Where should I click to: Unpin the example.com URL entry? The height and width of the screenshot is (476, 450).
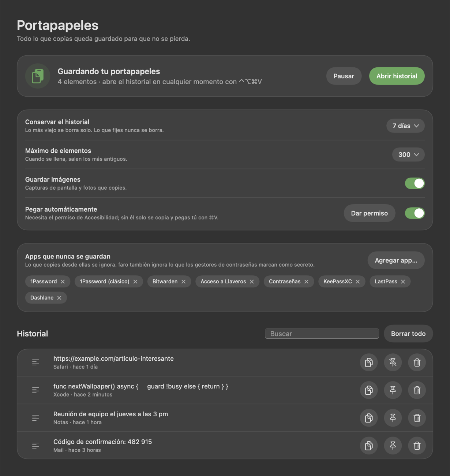(393, 362)
